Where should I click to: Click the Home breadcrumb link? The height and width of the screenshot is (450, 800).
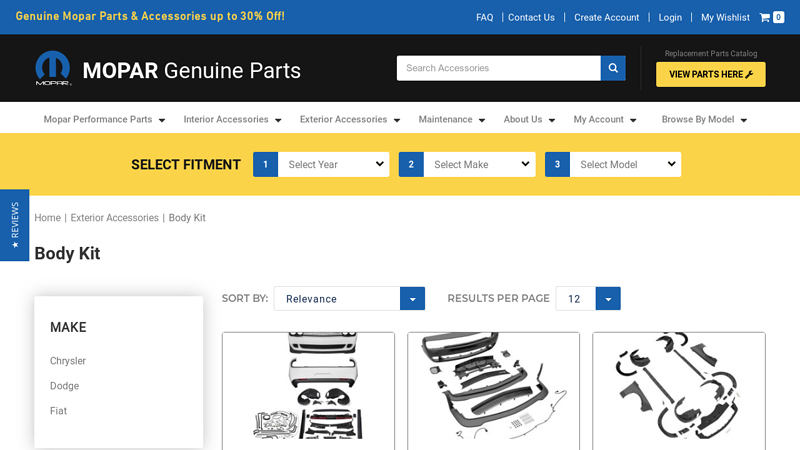(47, 218)
